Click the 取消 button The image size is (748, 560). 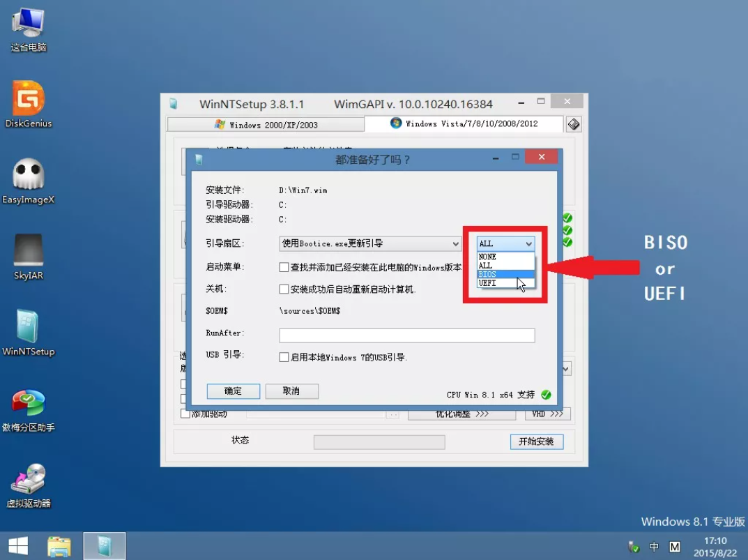291,391
